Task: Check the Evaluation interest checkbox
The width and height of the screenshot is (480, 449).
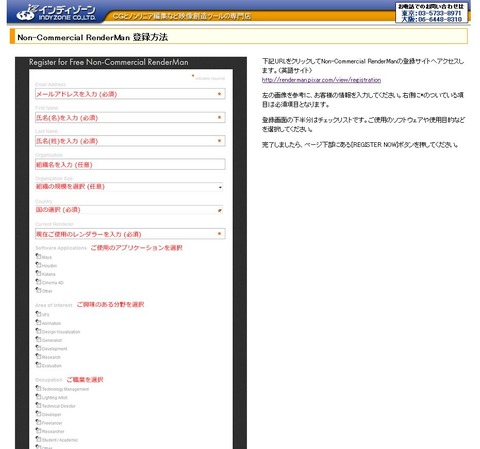Action: 38,365
